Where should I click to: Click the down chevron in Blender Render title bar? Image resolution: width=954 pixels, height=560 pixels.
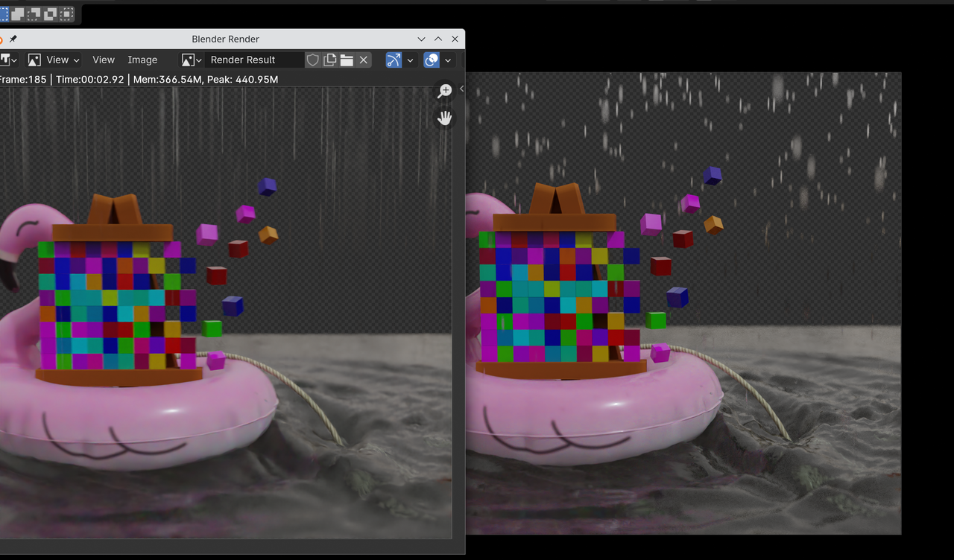point(422,39)
